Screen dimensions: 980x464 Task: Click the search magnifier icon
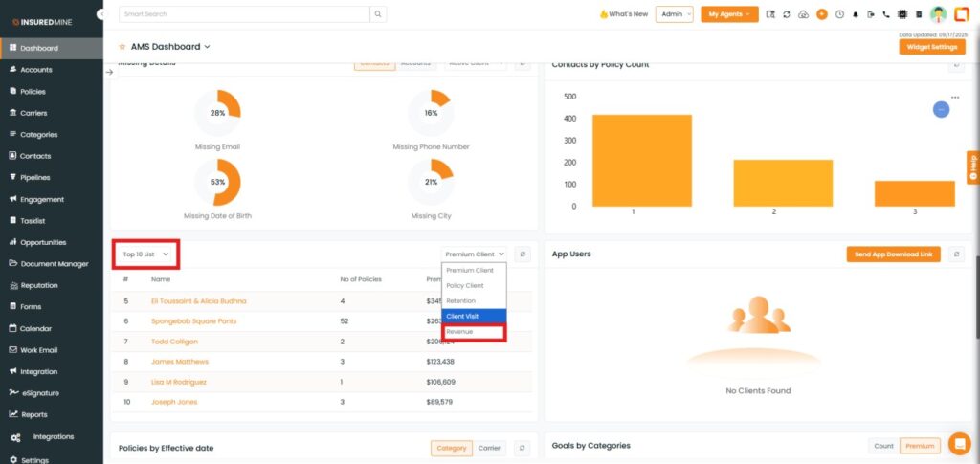[379, 14]
